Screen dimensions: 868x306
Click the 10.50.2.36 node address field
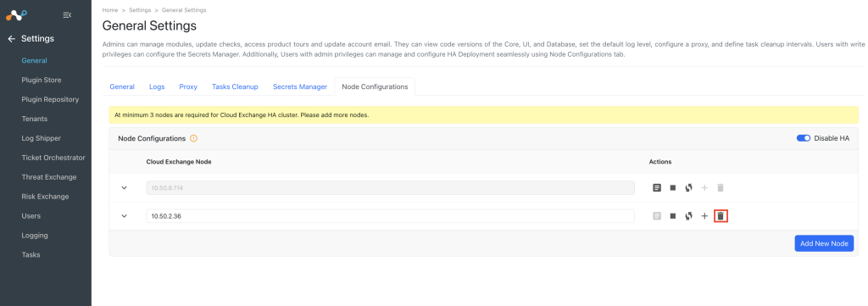(x=390, y=216)
